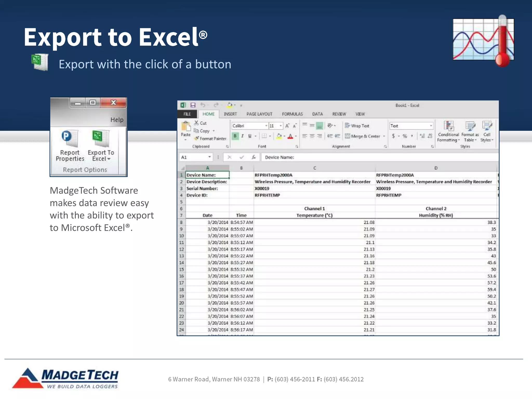
Task: Toggle Italic formatting
Action: click(242, 136)
